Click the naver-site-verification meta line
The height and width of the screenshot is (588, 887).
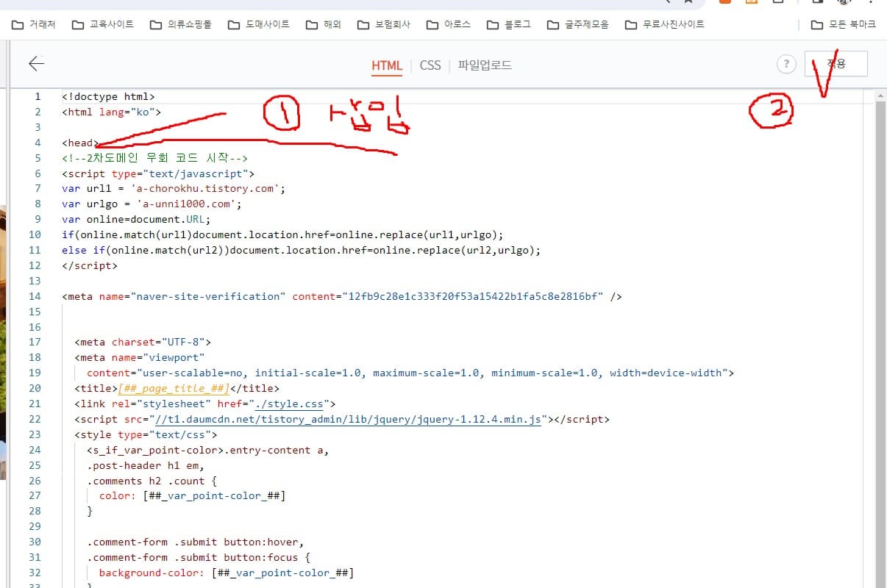(341, 296)
